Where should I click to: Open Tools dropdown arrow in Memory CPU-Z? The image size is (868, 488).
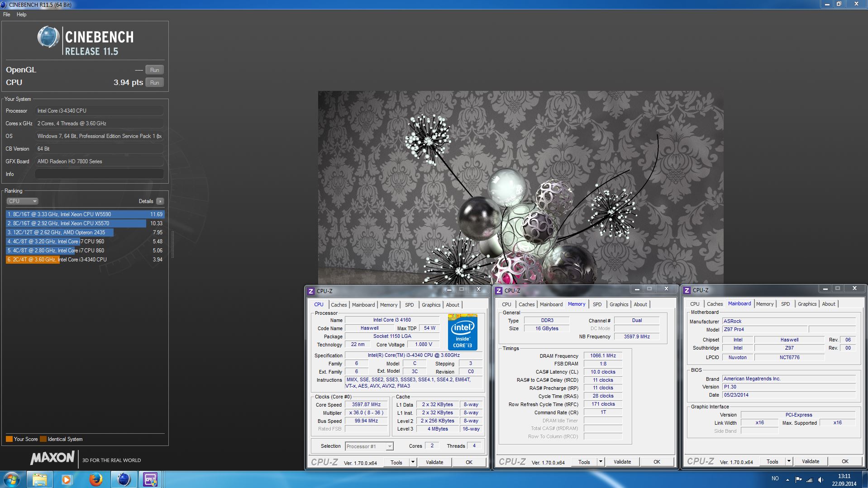(x=600, y=462)
